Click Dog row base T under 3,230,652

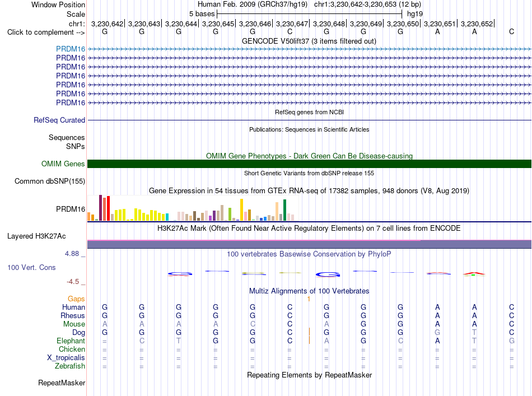pyautogui.click(x=474, y=333)
